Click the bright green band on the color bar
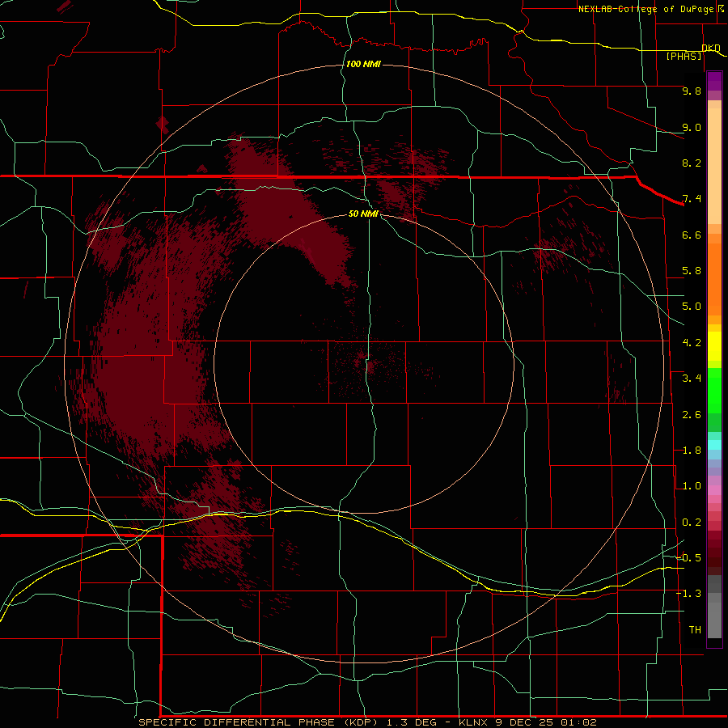This screenshot has height=728, width=728. pyautogui.click(x=714, y=391)
